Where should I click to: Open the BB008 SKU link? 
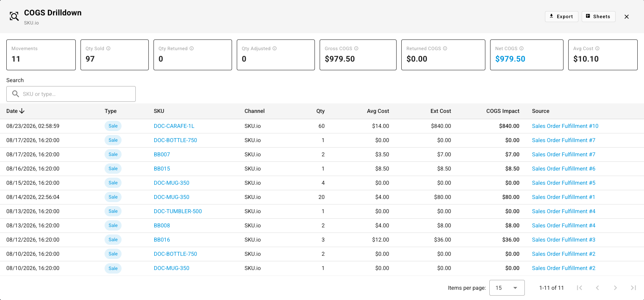162,225
